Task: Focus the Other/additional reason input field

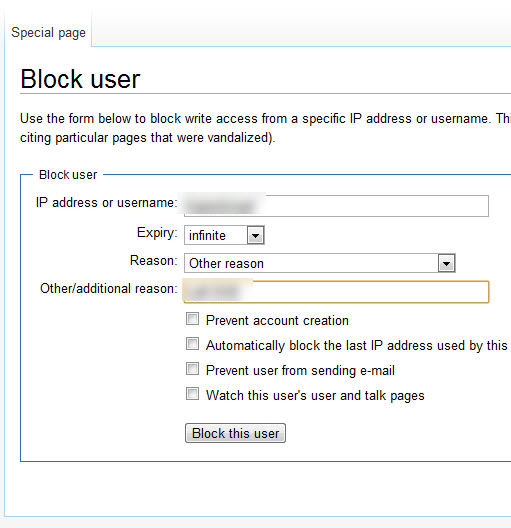Action: pos(336,292)
